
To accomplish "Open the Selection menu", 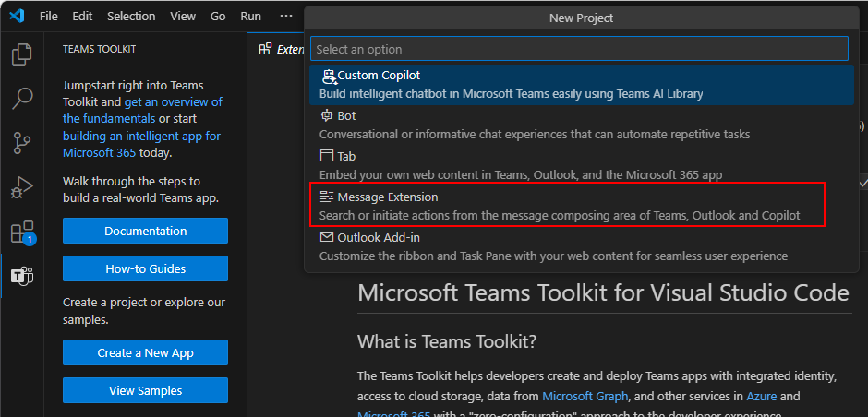I will coord(131,16).
